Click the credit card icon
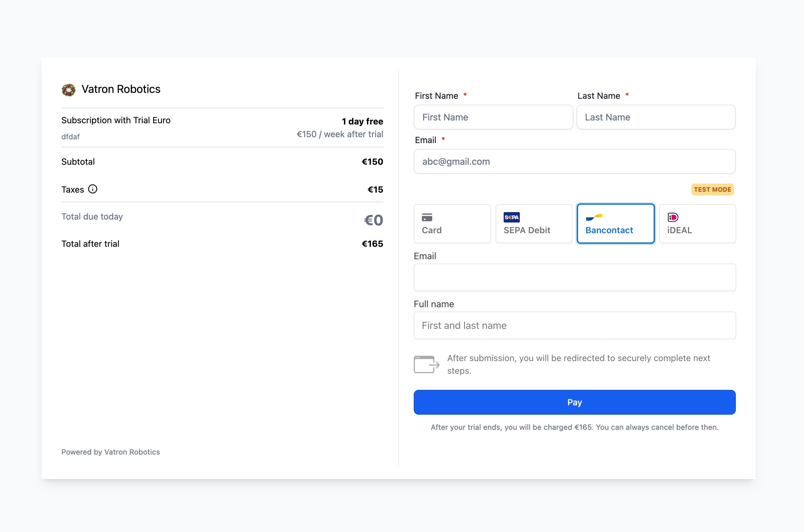This screenshot has height=532, width=804. pos(427,217)
